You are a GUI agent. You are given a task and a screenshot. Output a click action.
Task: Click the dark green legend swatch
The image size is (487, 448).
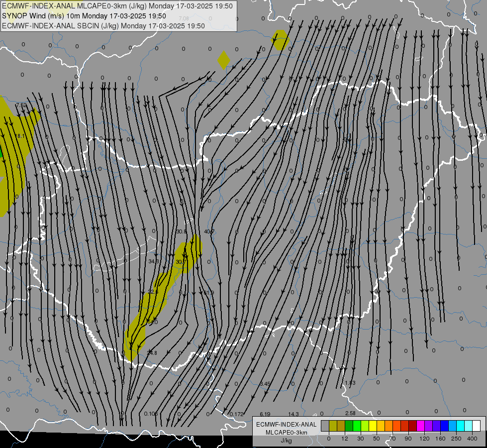click(349, 426)
